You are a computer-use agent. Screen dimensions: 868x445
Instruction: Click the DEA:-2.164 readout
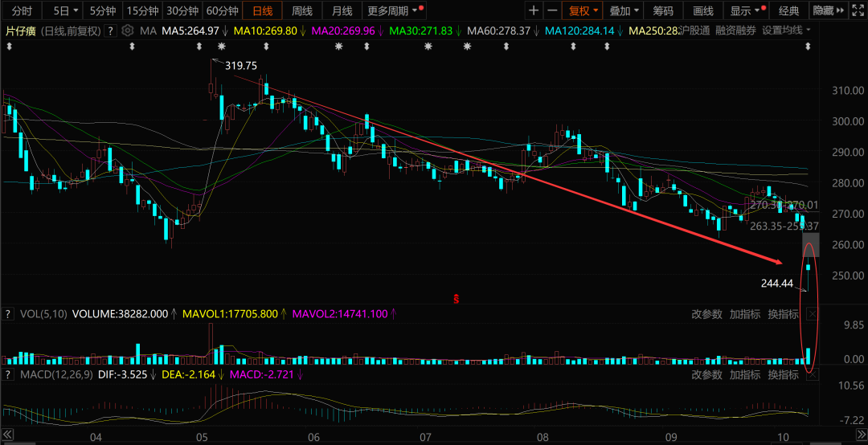point(187,374)
